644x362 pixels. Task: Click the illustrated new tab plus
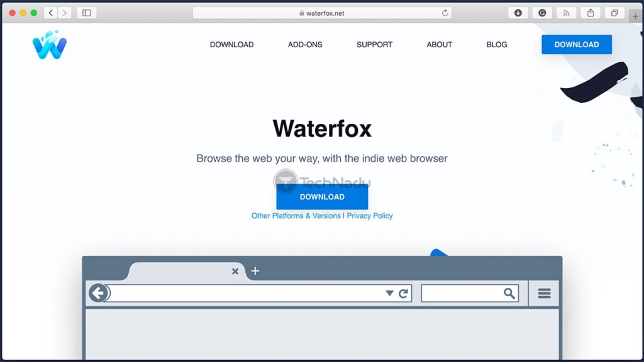[255, 271]
